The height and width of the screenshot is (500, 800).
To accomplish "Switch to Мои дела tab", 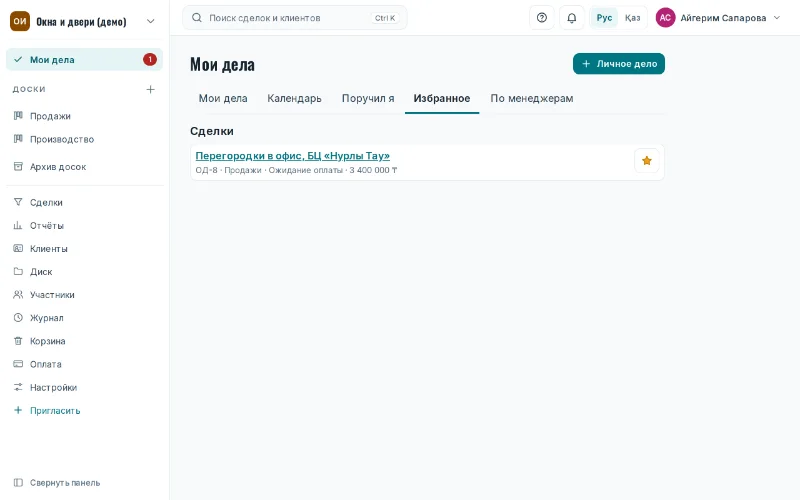I will tap(223, 98).
